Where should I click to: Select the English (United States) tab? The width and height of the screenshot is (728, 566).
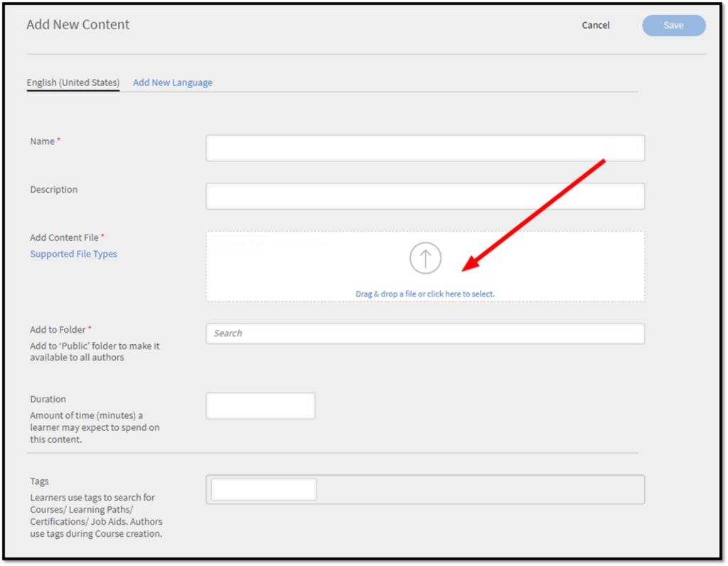click(x=73, y=82)
